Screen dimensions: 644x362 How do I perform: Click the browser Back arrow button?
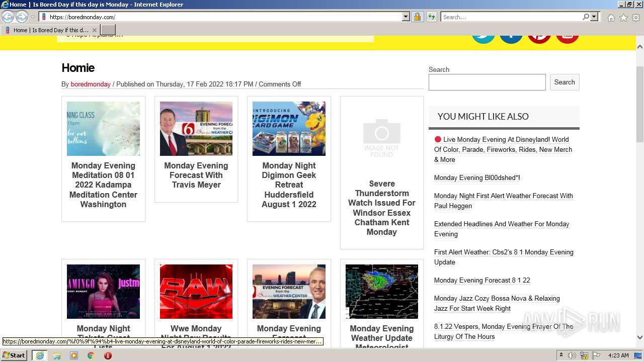click(8, 17)
